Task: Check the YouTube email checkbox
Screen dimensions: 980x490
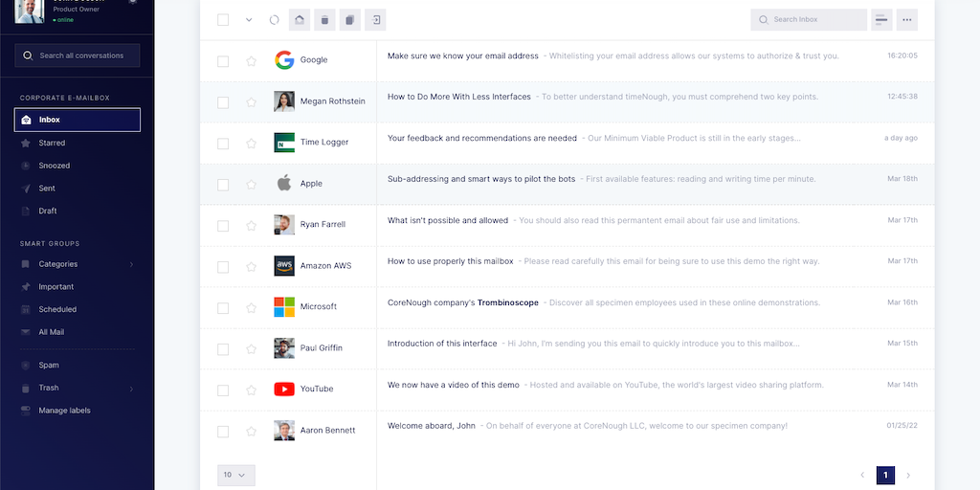Action: pos(223,390)
